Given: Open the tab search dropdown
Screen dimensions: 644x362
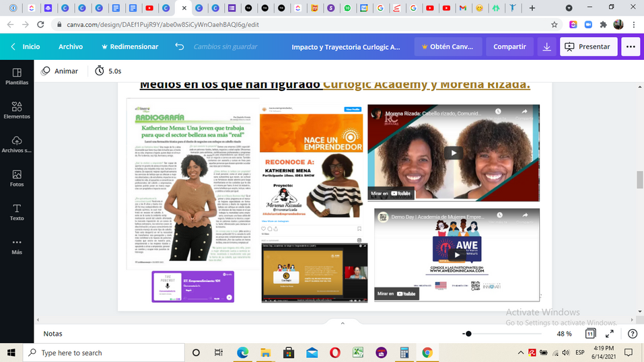Looking at the screenshot, I should point(569,8).
